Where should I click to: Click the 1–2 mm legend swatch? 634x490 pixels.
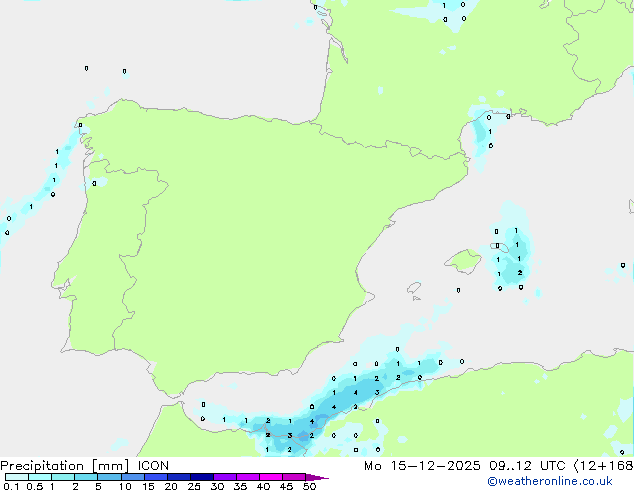(x=63, y=477)
